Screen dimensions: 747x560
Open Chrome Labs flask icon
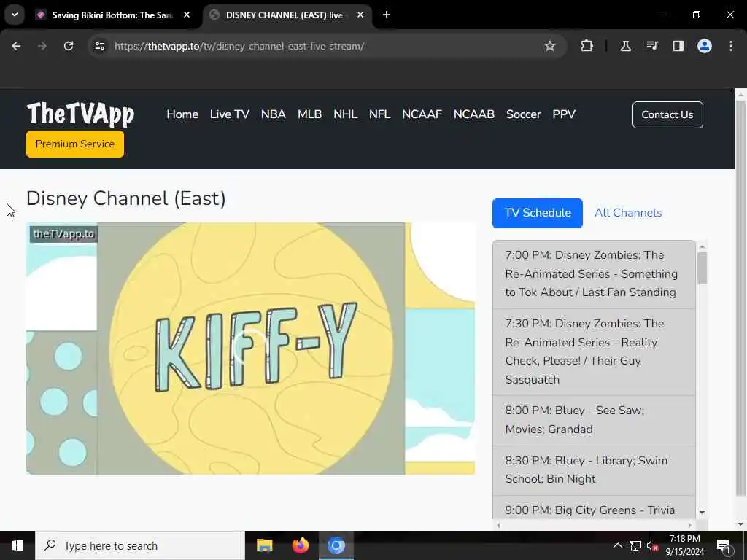coord(625,46)
